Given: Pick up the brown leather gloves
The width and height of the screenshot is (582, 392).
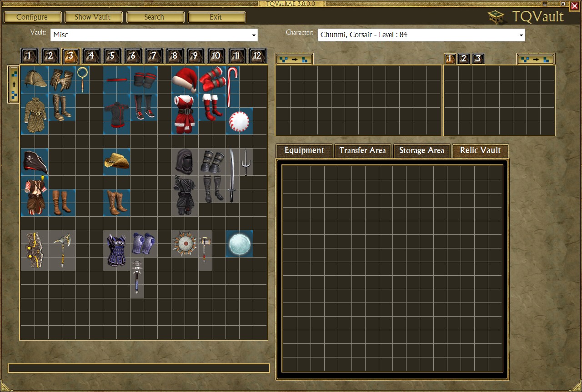Looking at the screenshot, I should 62,80.
